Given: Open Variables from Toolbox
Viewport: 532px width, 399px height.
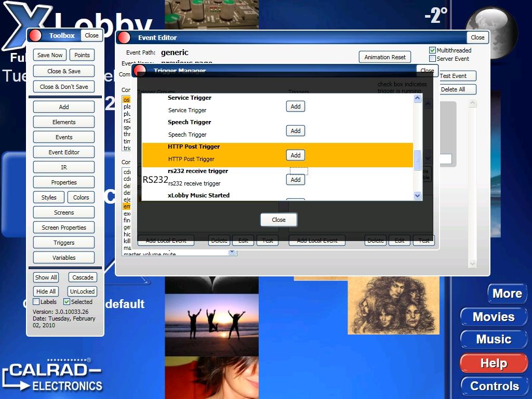Looking at the screenshot, I should [x=64, y=258].
